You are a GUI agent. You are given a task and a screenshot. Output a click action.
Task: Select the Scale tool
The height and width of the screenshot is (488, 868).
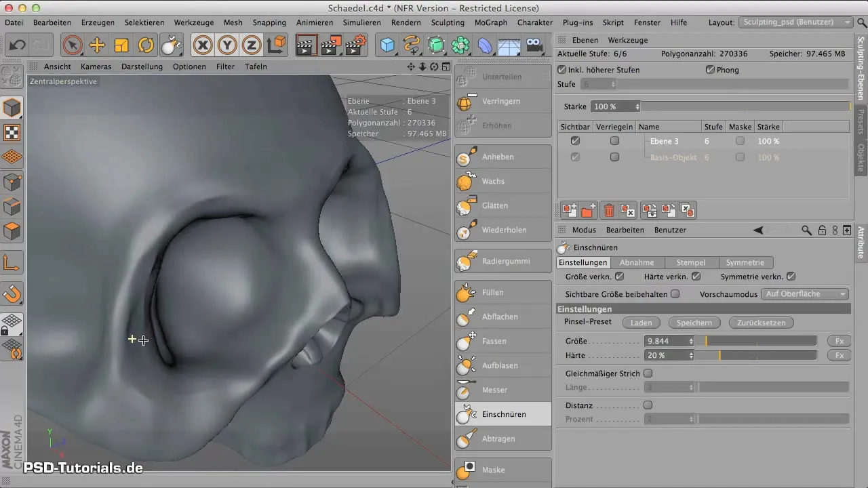[x=121, y=45]
